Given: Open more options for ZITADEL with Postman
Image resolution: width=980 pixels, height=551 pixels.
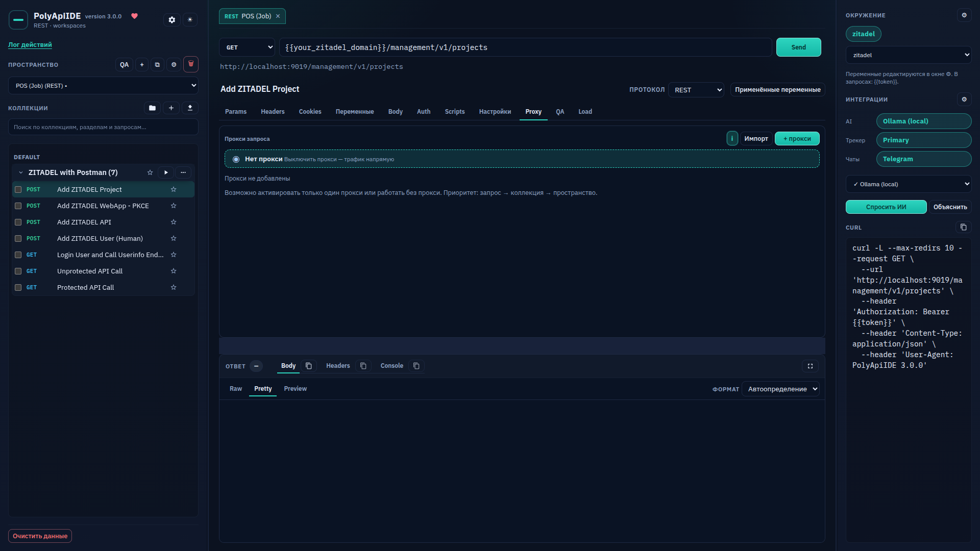Looking at the screenshot, I should click(183, 172).
